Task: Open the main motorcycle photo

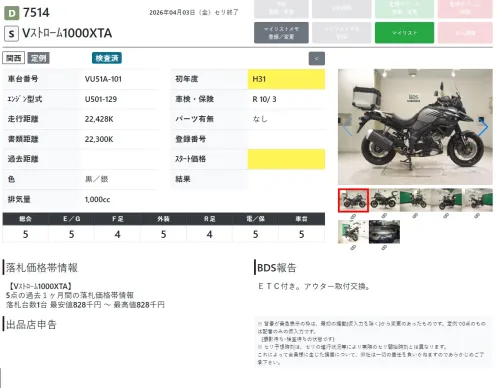Action: (415, 127)
